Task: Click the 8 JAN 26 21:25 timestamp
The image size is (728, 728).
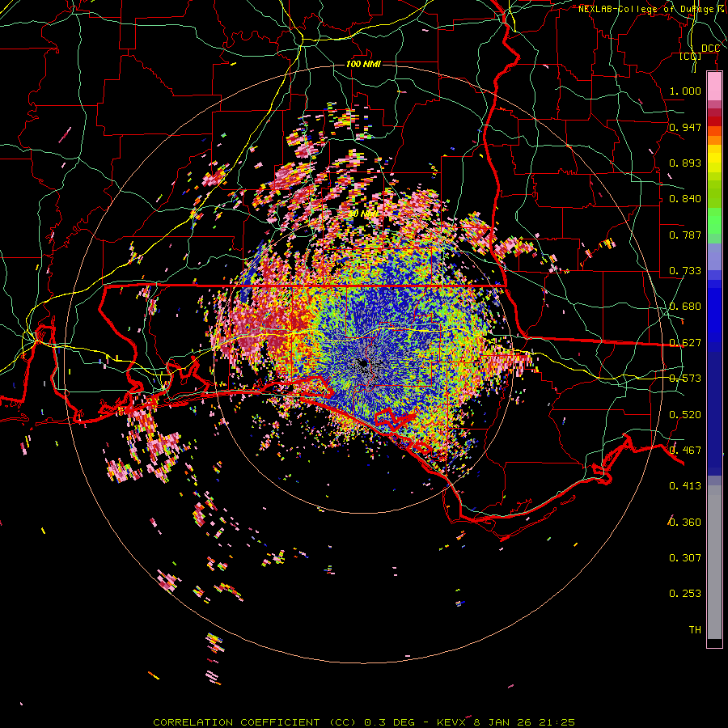Action: tap(524, 722)
